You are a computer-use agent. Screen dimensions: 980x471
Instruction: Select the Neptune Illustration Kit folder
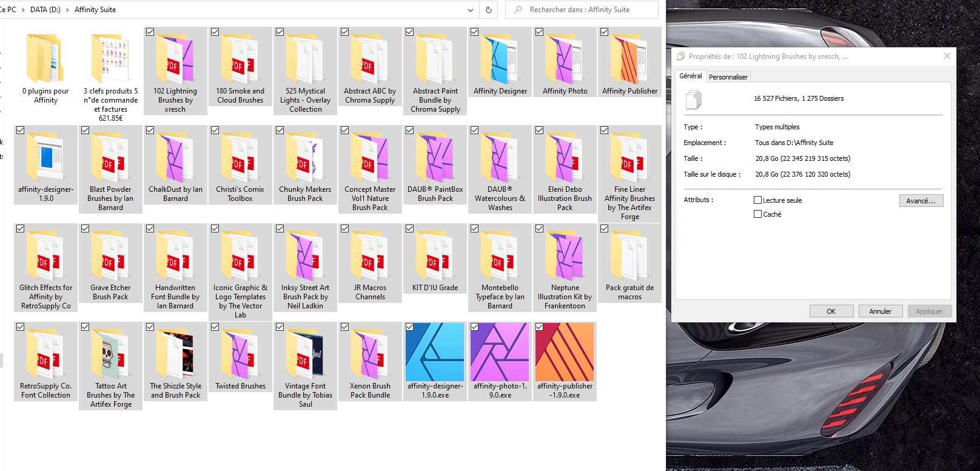[x=565, y=268]
